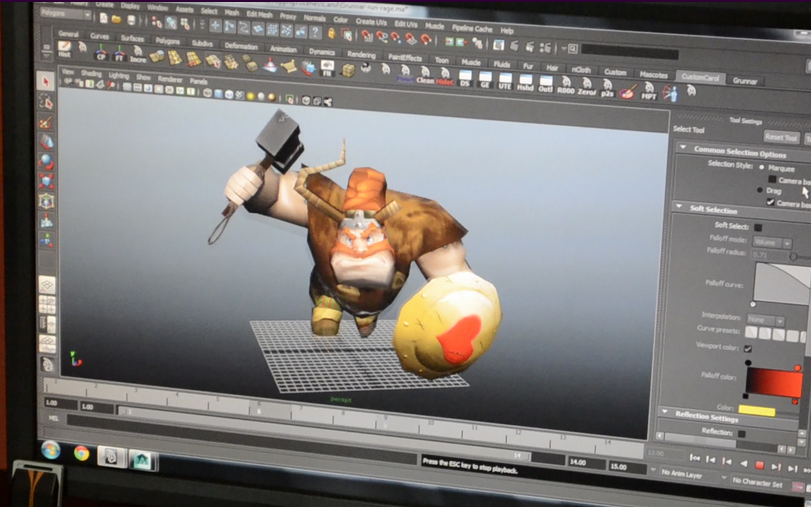The image size is (812, 507).
Task: Check Camera based box under Marquee
Action: 772,179
